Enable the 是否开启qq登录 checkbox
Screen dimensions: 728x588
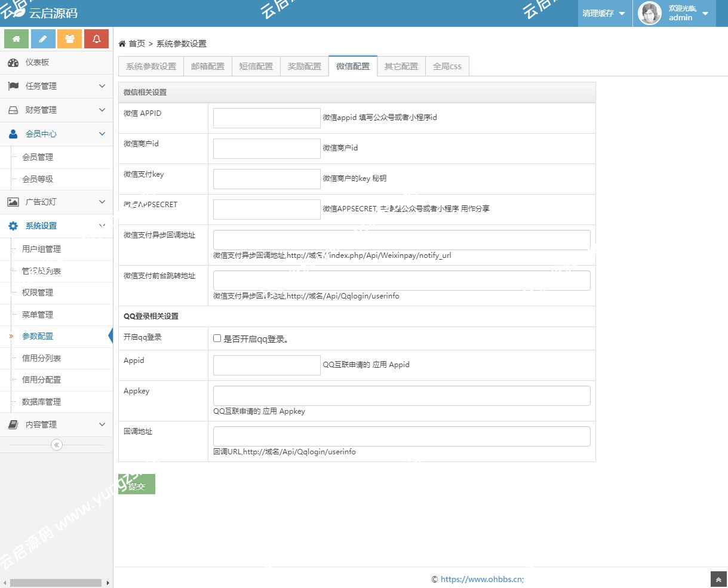point(217,338)
